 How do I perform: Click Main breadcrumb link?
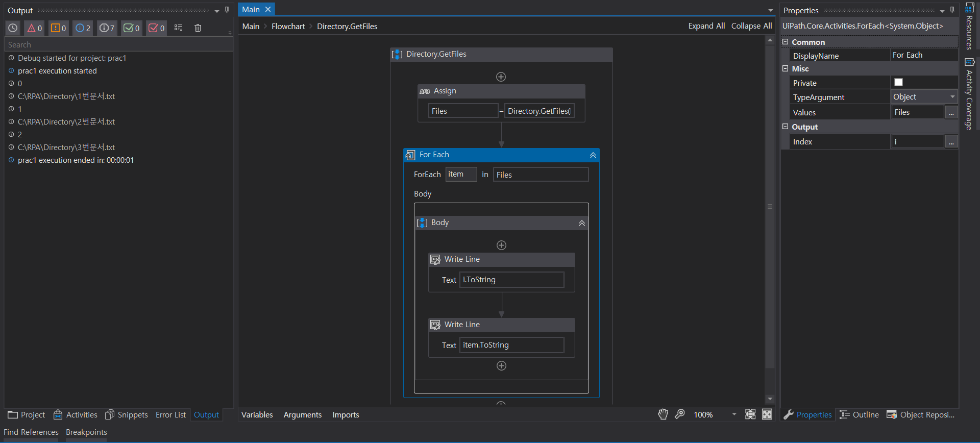(251, 26)
